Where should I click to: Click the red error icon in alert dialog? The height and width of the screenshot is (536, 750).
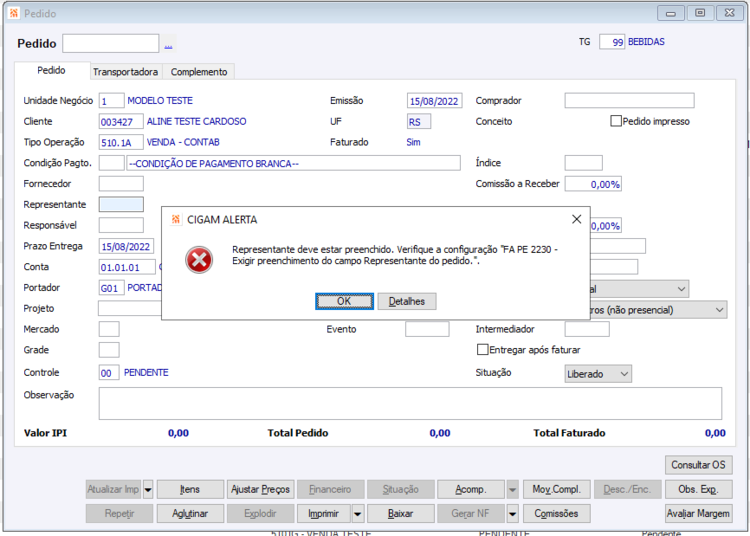(199, 260)
